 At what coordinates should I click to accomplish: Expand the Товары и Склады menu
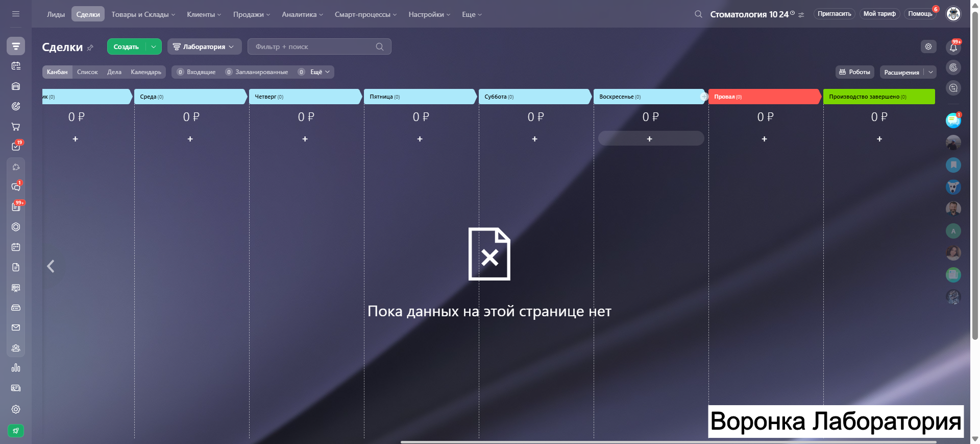pos(143,14)
